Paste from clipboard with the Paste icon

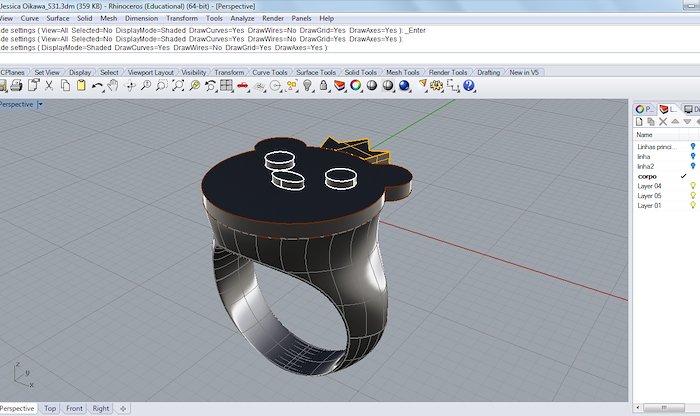[81, 85]
